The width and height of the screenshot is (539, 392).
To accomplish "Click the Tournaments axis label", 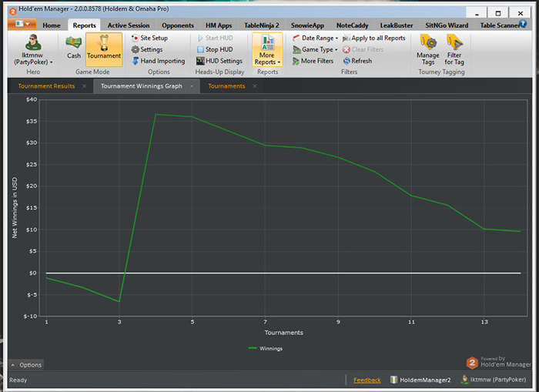I will pos(283,333).
